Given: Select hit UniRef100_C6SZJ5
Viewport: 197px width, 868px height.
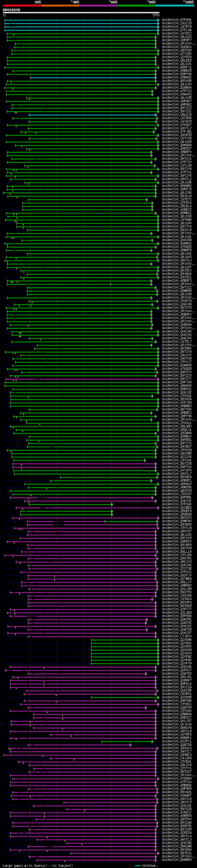Looking at the screenshot, I should 177,23.
